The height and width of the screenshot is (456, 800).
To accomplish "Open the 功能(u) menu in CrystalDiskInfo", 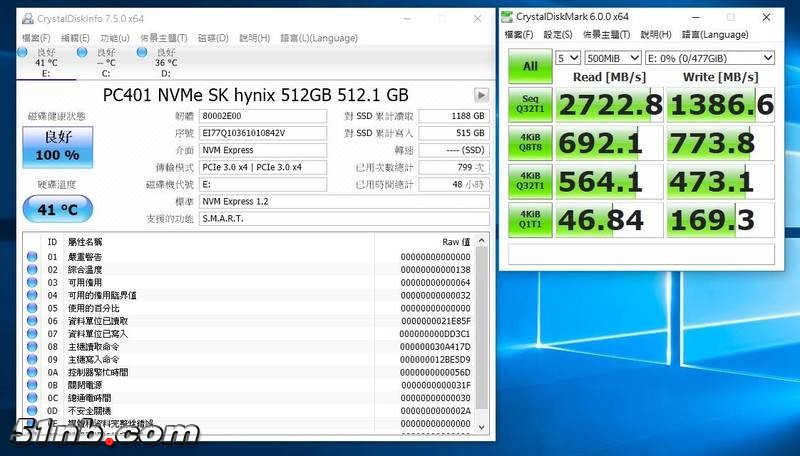I will point(114,38).
